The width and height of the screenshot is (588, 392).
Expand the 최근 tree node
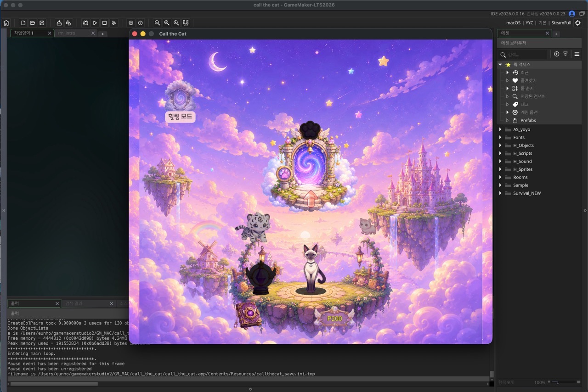pos(507,73)
